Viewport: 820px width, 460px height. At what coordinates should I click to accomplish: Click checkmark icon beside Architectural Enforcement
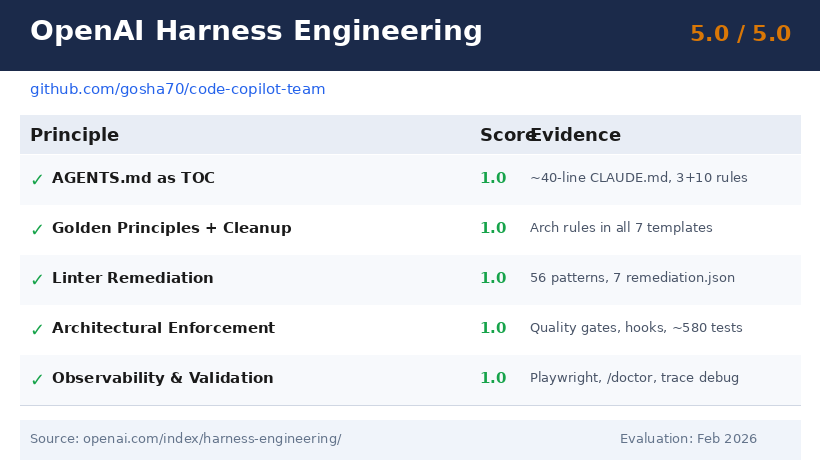pos(37,330)
